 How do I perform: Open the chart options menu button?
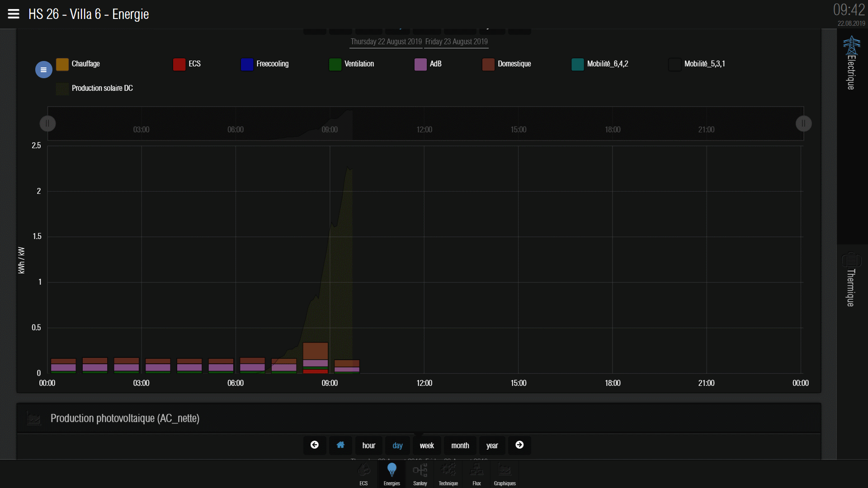(x=44, y=70)
